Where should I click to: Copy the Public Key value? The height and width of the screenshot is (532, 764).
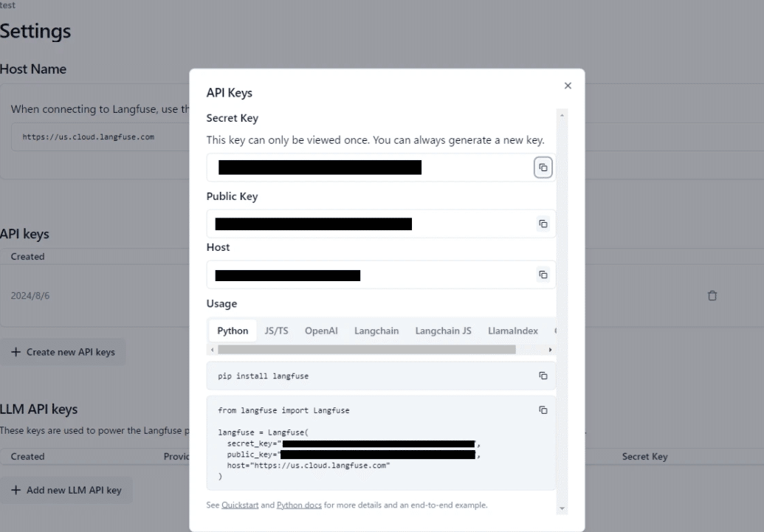543,224
